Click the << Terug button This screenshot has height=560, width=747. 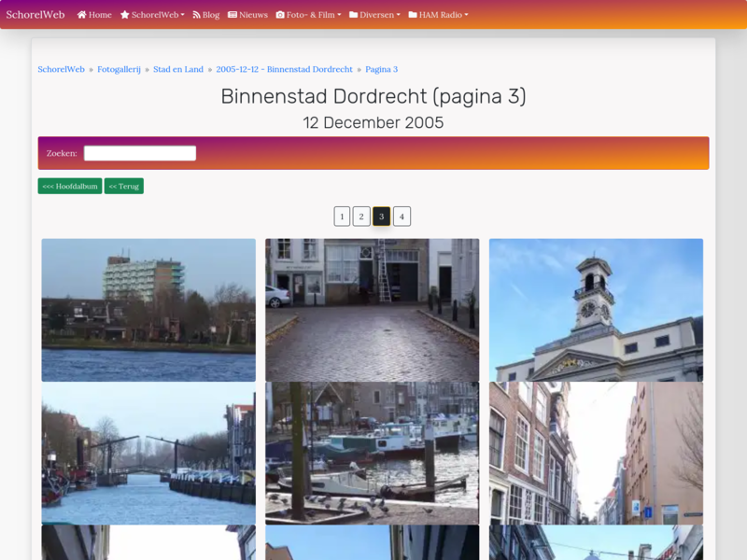click(124, 186)
